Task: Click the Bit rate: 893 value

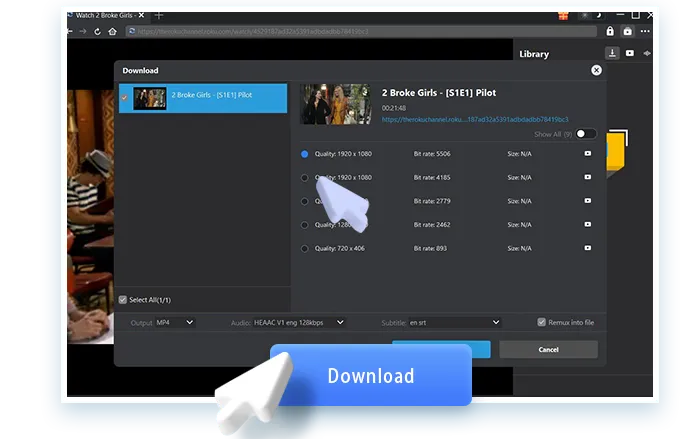Action: 430,248
